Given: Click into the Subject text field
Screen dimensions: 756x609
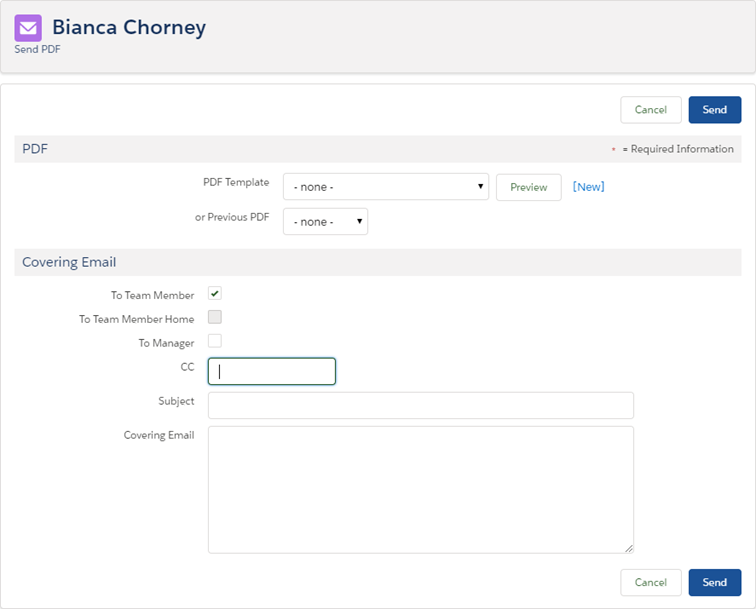Looking at the screenshot, I should 420,405.
